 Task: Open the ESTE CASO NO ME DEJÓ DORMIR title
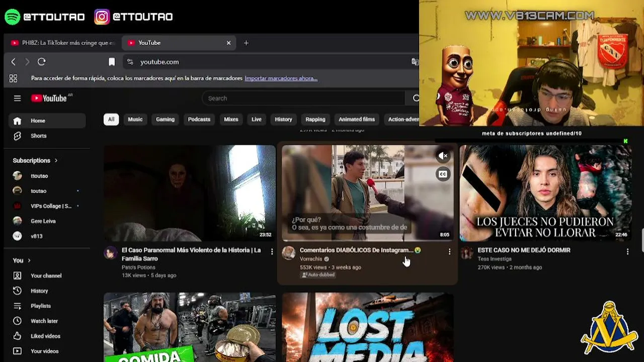tap(524, 250)
